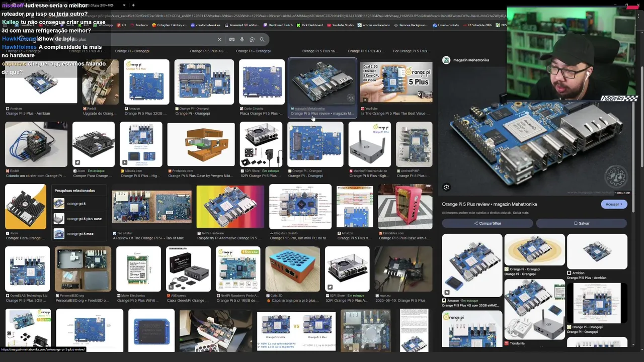Select the 'Orange Pi 5 Plus 16...' suggestion chip

[319, 51]
